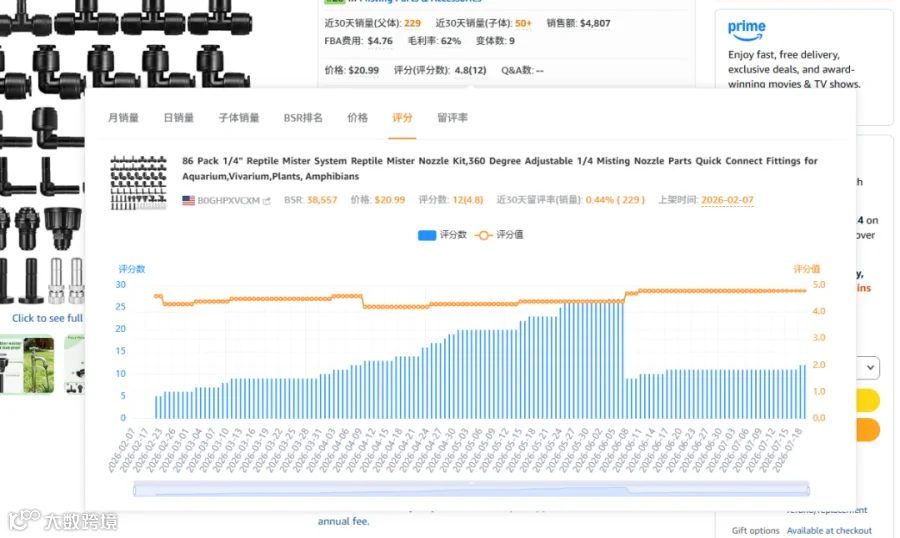Click the 'Gift options' text
This screenshot has height=538, width=900.
pyautogui.click(x=755, y=531)
